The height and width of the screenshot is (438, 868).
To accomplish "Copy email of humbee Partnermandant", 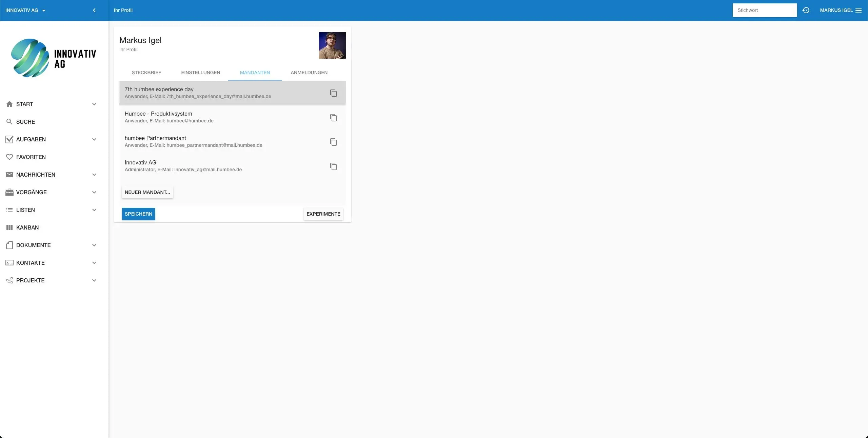I will (333, 142).
